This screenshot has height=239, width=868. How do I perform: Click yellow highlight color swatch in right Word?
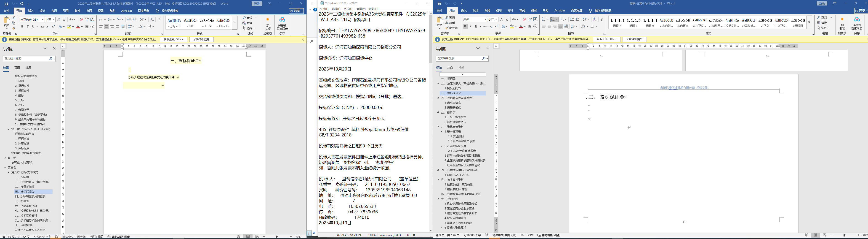(512, 26)
